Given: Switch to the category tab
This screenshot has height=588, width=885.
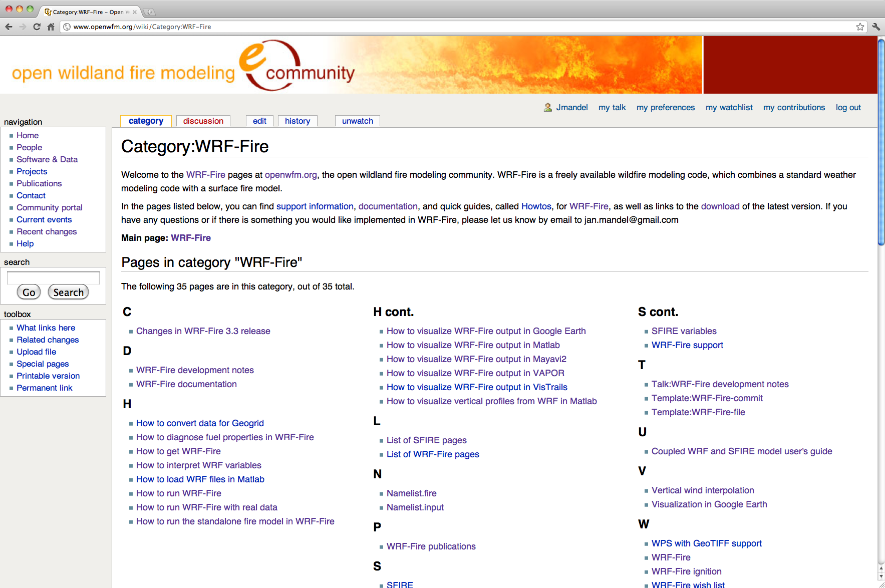Looking at the screenshot, I should click(146, 121).
